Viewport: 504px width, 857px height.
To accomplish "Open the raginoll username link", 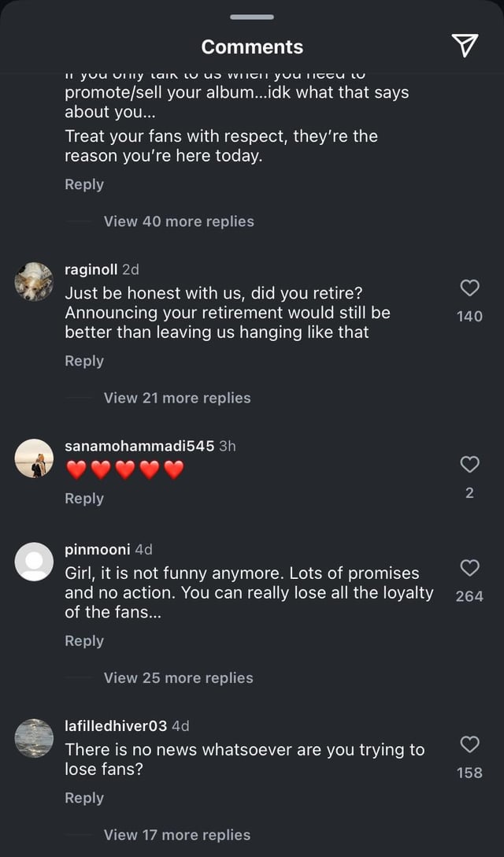I will click(91, 269).
